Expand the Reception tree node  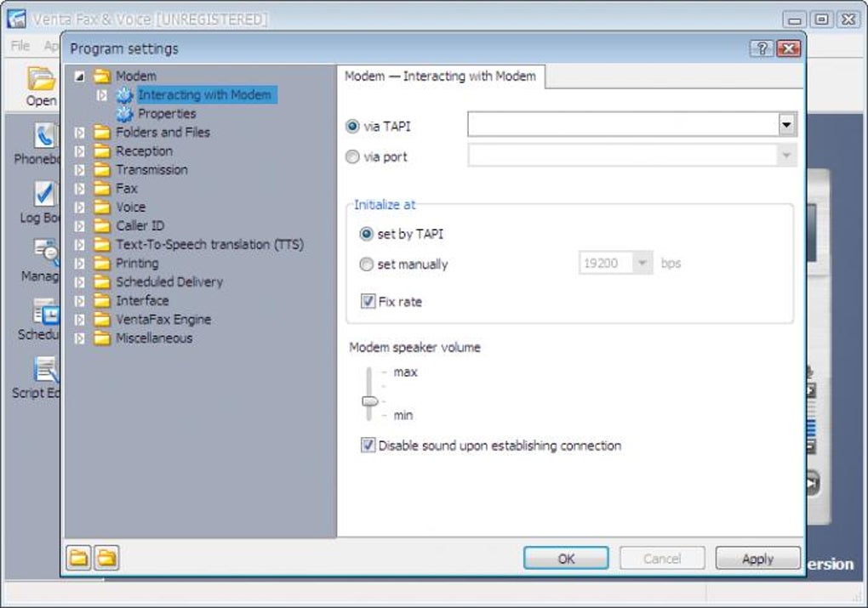click(x=80, y=151)
